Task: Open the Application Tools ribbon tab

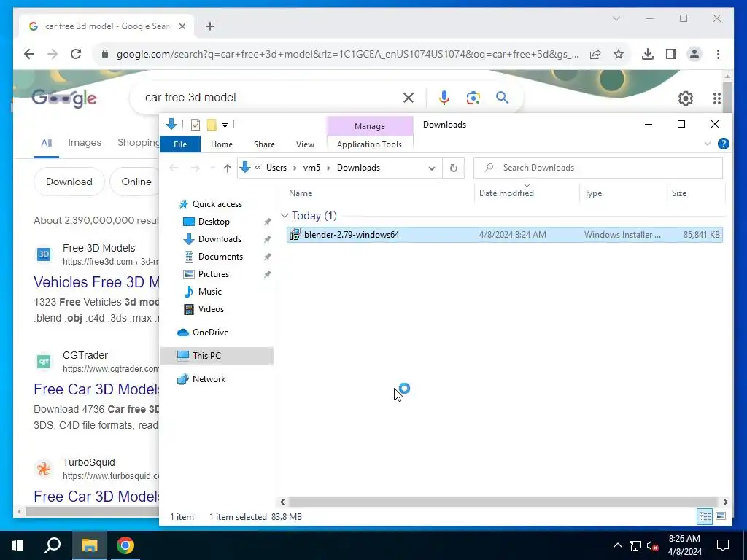Action: pyautogui.click(x=369, y=144)
